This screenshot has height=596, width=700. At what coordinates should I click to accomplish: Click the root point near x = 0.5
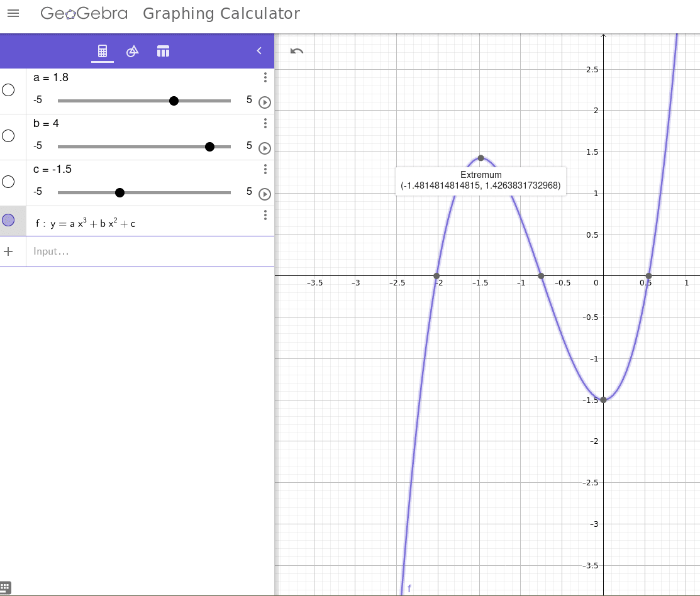[648, 276]
